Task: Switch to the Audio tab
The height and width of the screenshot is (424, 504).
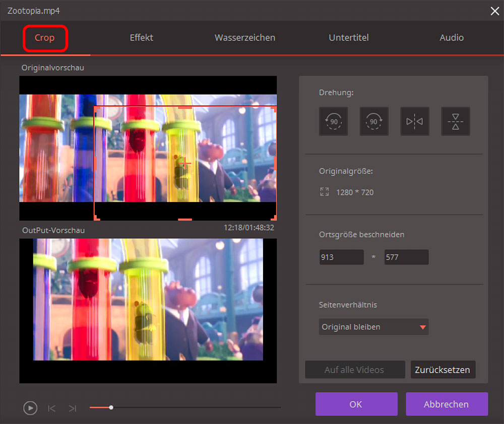Action: [452, 38]
